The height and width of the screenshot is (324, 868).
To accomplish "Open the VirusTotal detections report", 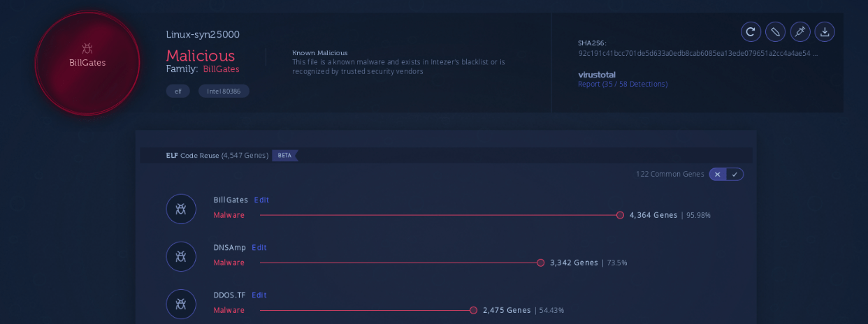I will (622, 84).
